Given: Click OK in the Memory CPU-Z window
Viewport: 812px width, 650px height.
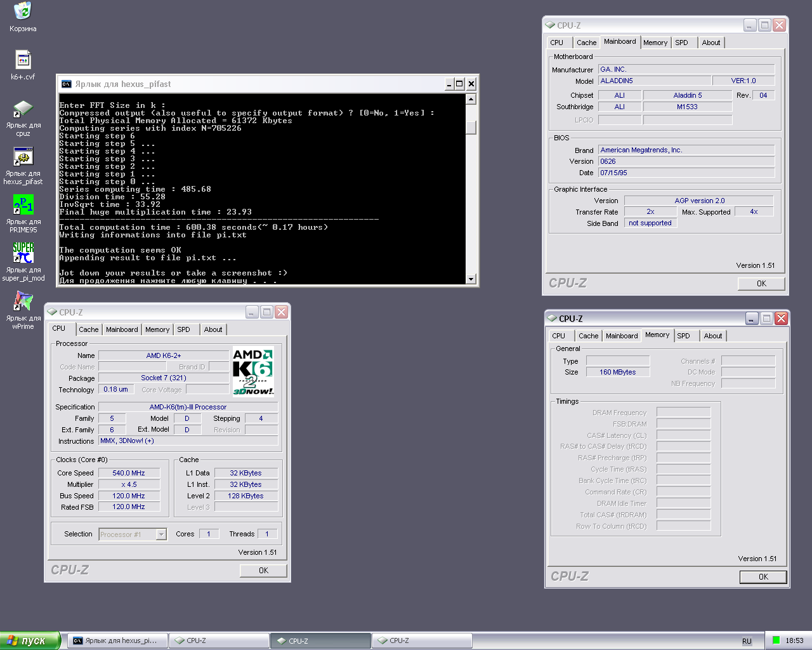Looking at the screenshot, I should (x=763, y=577).
